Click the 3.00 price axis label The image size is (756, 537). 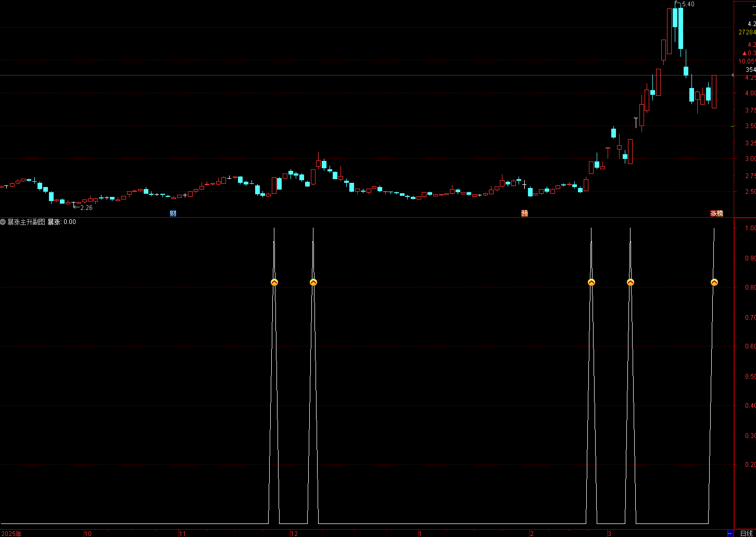(x=751, y=159)
